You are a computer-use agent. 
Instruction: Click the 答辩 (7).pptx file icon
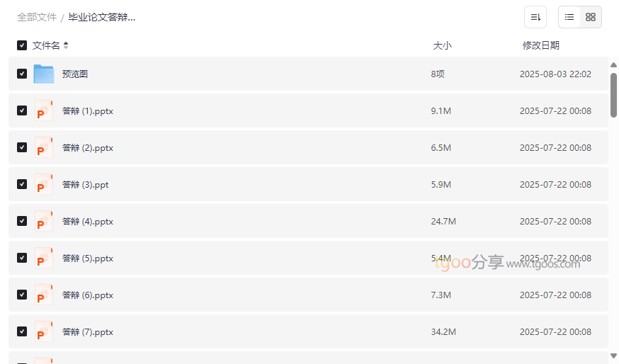[x=44, y=332]
